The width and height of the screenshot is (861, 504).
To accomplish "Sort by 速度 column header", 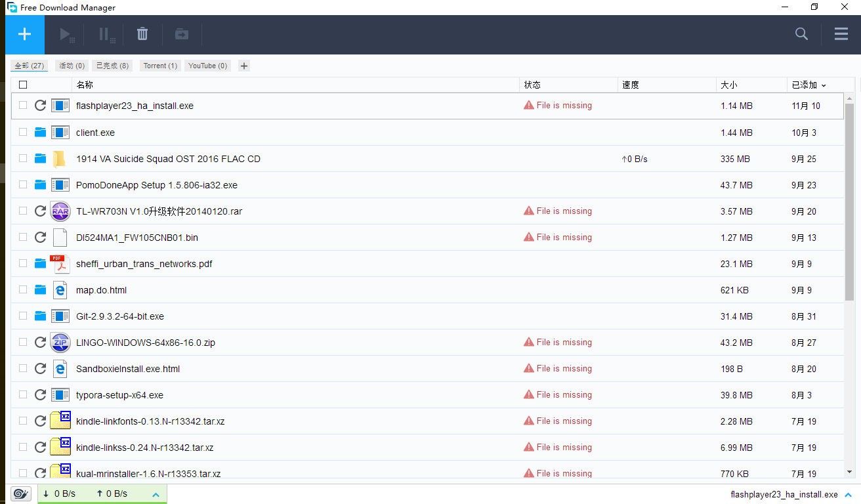I will tap(631, 85).
